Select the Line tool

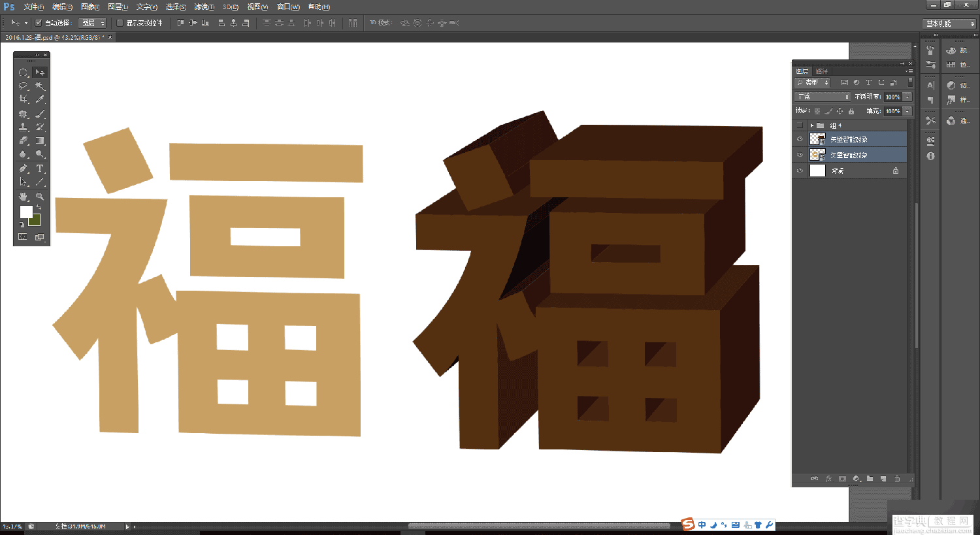tap(40, 182)
